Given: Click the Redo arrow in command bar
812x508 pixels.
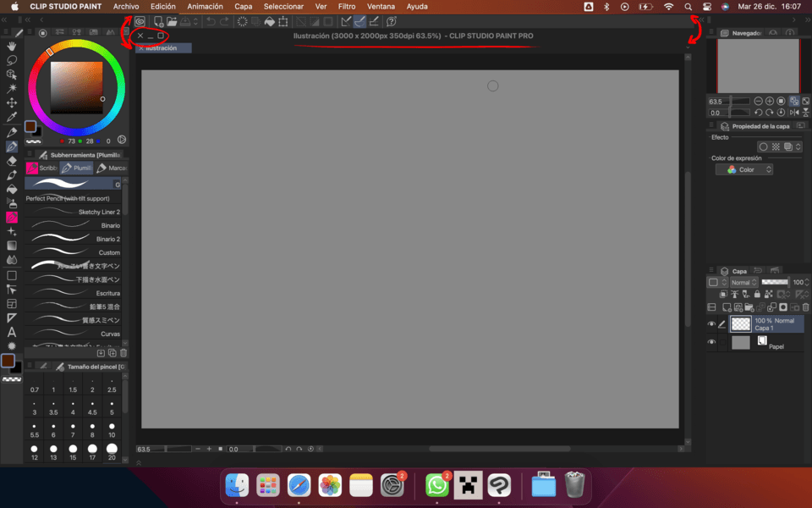Looking at the screenshot, I should click(224, 21).
